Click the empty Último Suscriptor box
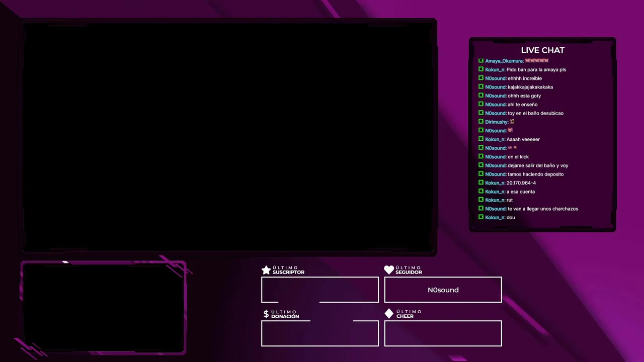This screenshot has width=644, height=362. 320,290
